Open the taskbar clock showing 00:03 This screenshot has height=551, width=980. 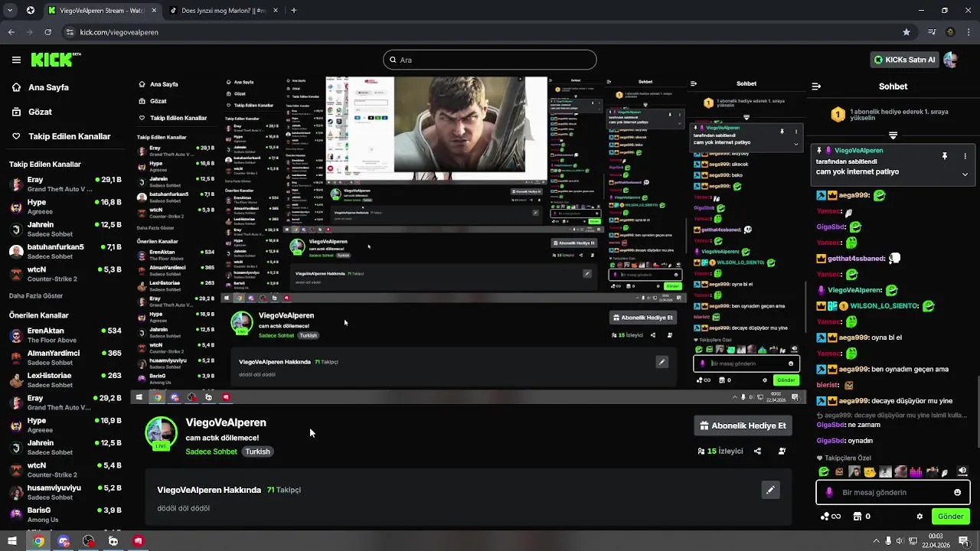coord(936,541)
